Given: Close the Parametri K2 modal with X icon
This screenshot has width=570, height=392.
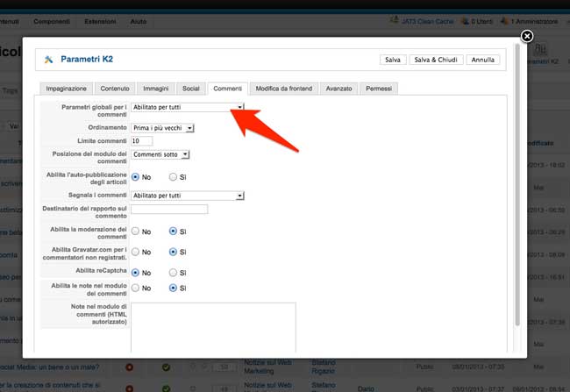Looking at the screenshot, I should [x=527, y=36].
